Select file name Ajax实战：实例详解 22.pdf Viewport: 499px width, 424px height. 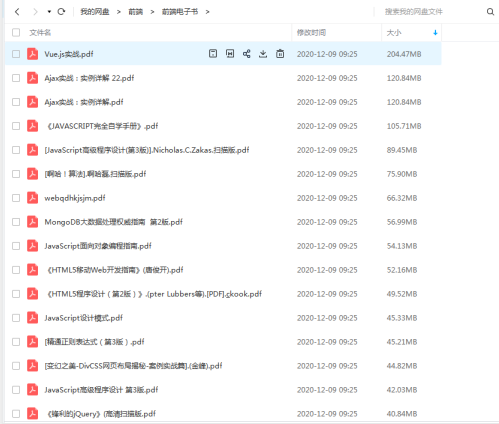pos(89,78)
